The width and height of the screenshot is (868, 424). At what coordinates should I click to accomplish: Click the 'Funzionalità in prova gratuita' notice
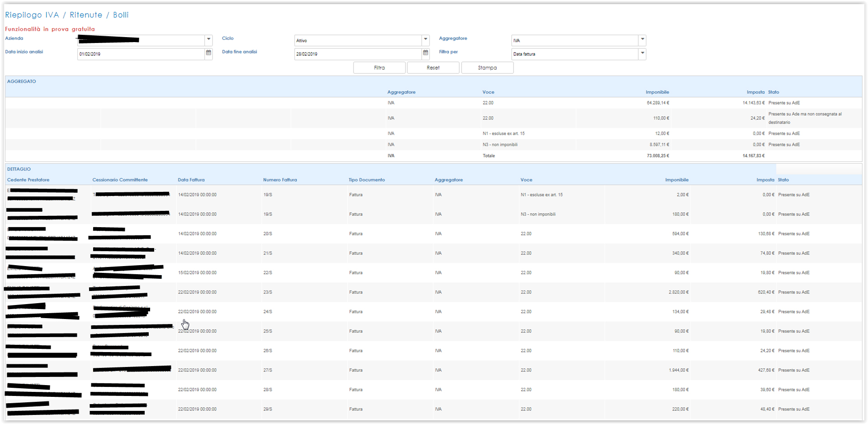(x=50, y=29)
